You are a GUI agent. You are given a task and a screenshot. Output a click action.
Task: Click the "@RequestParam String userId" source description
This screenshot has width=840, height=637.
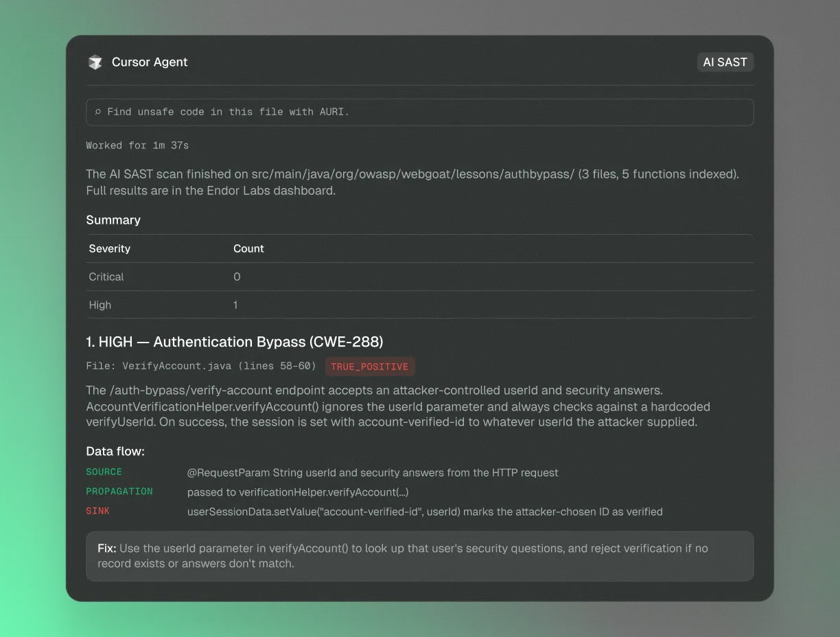pyautogui.click(x=373, y=472)
